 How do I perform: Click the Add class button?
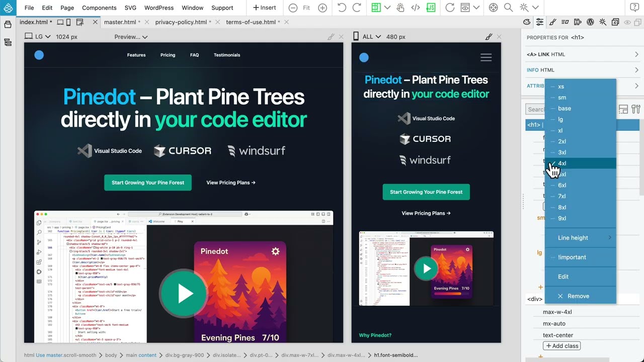tap(561, 346)
